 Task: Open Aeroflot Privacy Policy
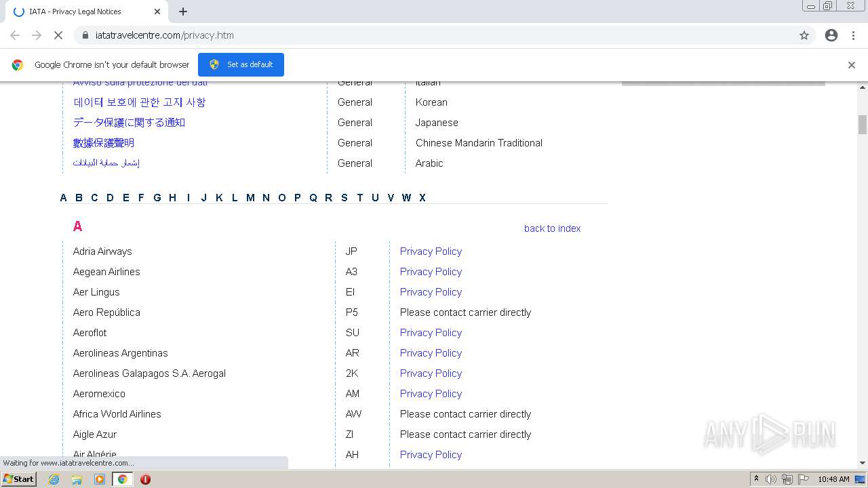point(431,333)
